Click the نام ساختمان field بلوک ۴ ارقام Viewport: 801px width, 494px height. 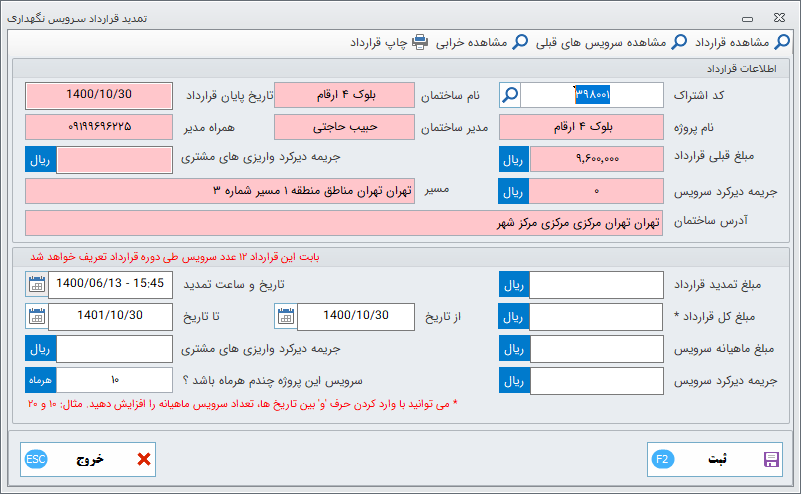click(344, 95)
